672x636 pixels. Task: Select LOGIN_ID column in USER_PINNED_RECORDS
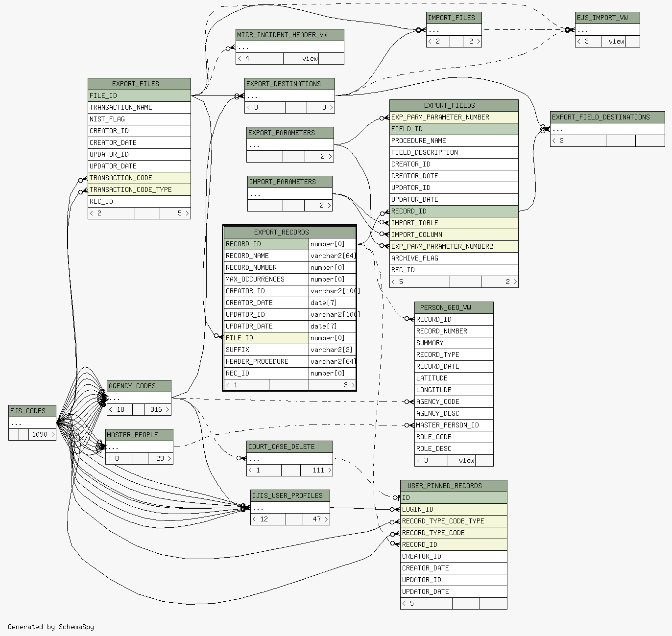point(454,509)
